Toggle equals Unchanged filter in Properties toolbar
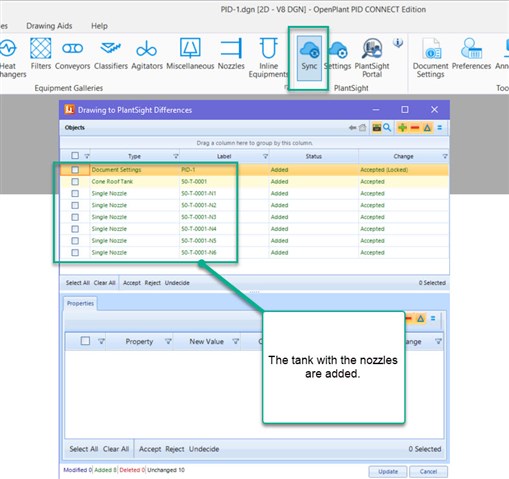Image resolution: width=509 pixels, height=479 pixels. coord(433,318)
